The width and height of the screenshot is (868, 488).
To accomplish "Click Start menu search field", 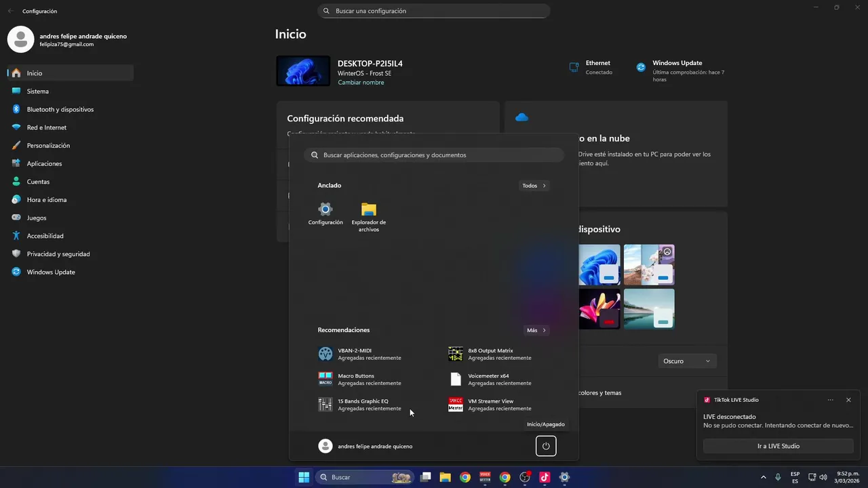I will pos(434,155).
